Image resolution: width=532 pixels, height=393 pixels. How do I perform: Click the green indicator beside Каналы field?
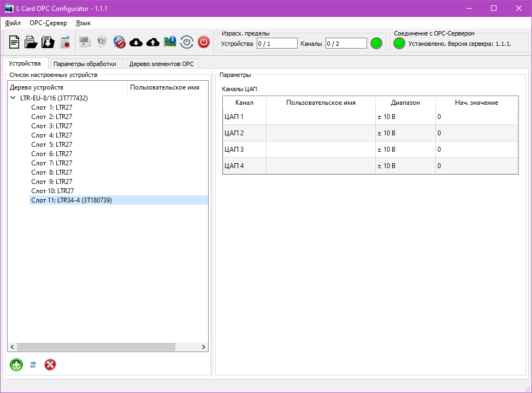pyautogui.click(x=376, y=44)
